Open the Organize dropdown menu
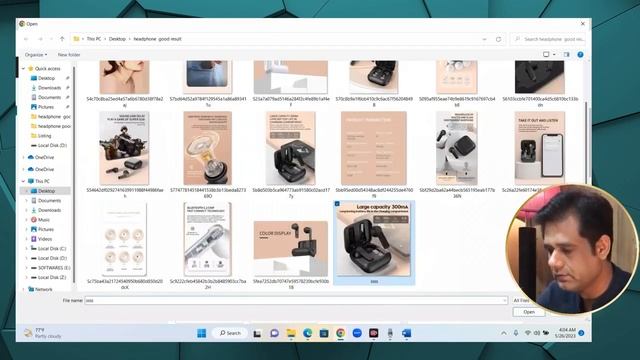 (x=36, y=55)
